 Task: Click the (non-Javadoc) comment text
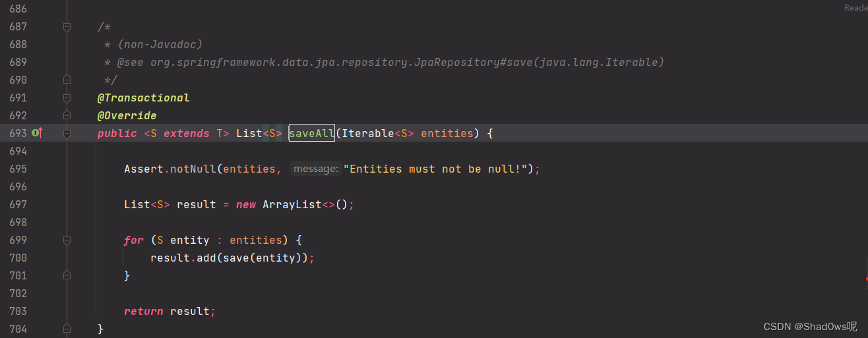(x=160, y=44)
